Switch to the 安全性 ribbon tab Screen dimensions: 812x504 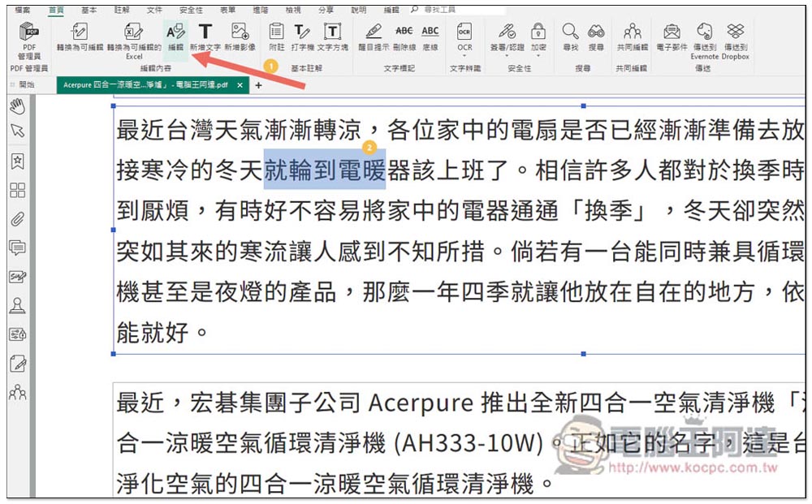pos(191,9)
